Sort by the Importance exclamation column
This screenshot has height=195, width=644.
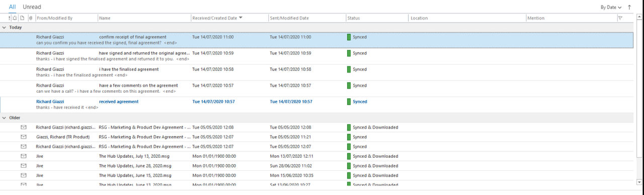pyautogui.click(x=10, y=18)
